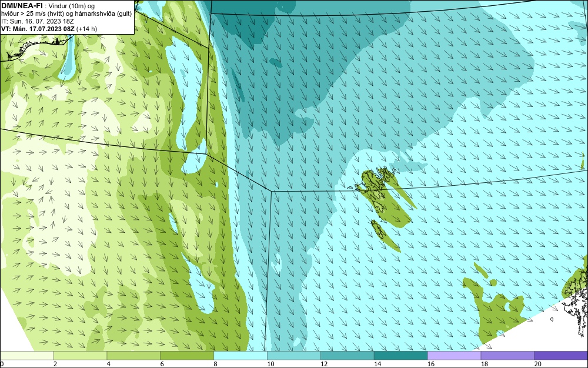Click the 14–16 m/s dark teal swatch
Screen dimensions: 588x368
pos(401,355)
